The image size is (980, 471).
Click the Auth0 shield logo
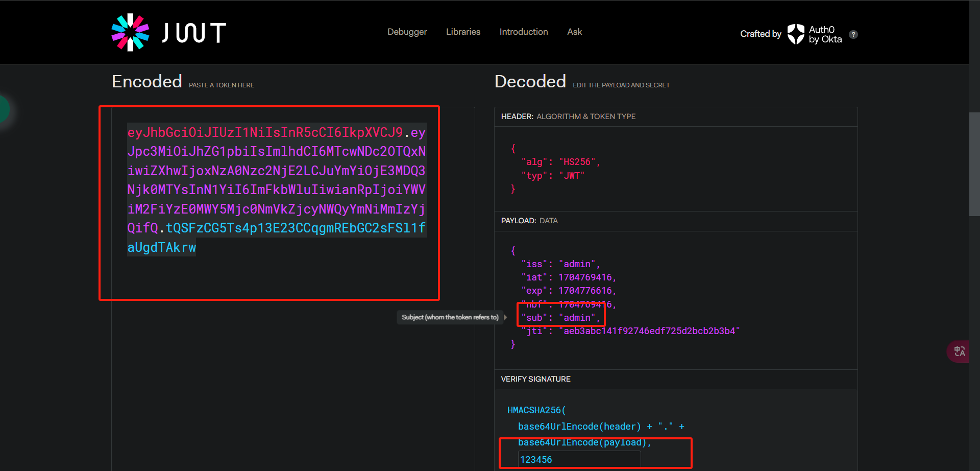pos(796,34)
